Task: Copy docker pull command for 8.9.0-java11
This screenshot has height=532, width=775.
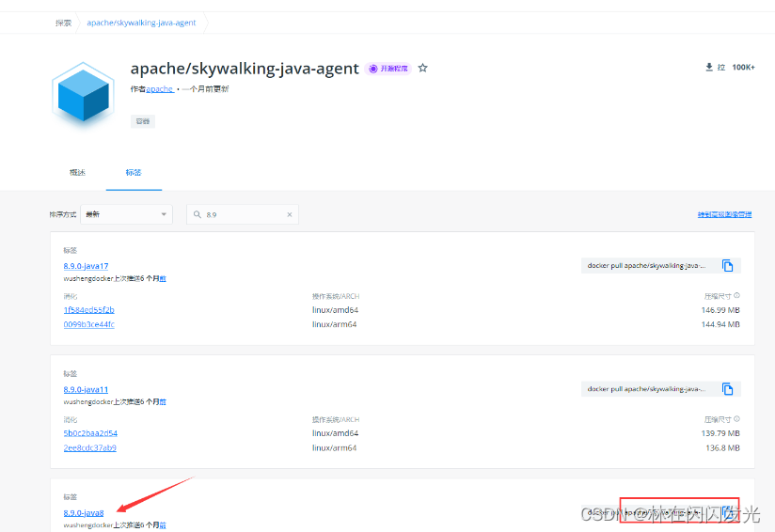Action: pos(727,389)
